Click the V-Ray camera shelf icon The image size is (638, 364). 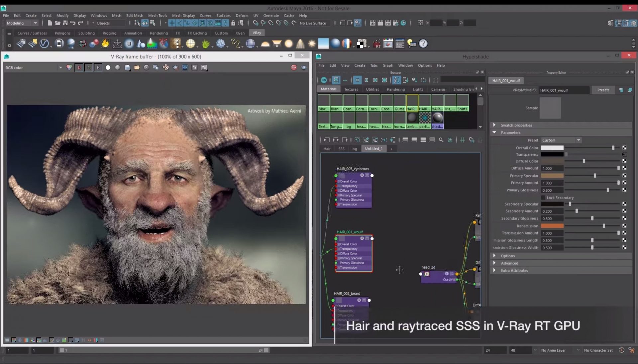click(x=82, y=44)
